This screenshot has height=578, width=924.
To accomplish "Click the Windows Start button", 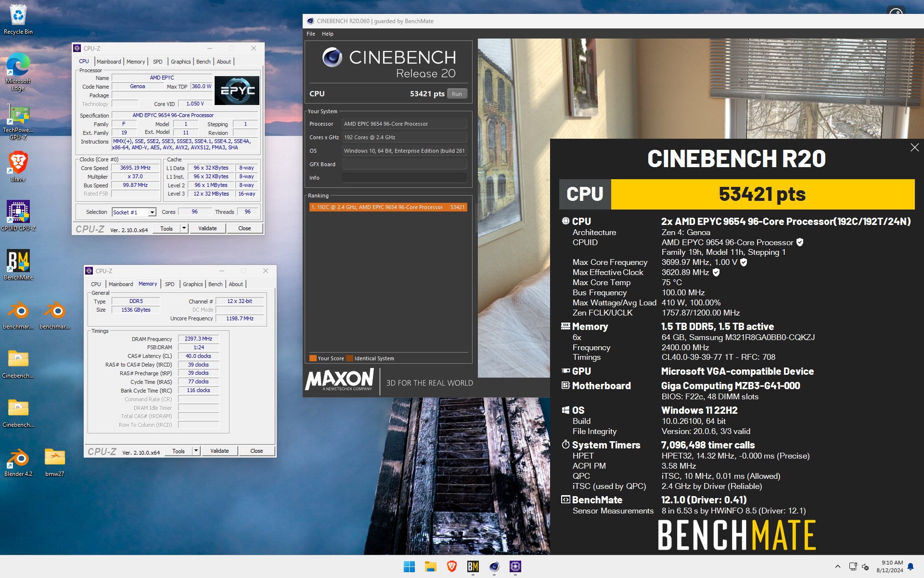I will [409, 566].
